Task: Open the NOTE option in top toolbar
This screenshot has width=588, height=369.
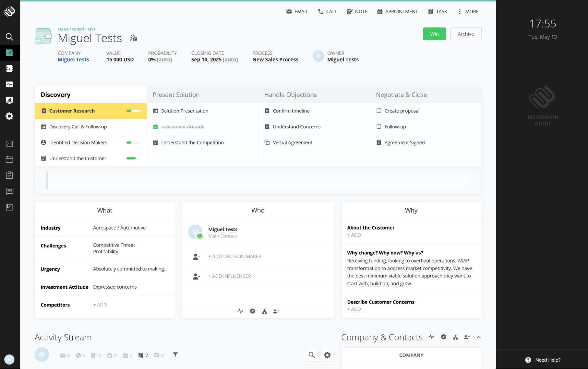Action: pos(357,11)
